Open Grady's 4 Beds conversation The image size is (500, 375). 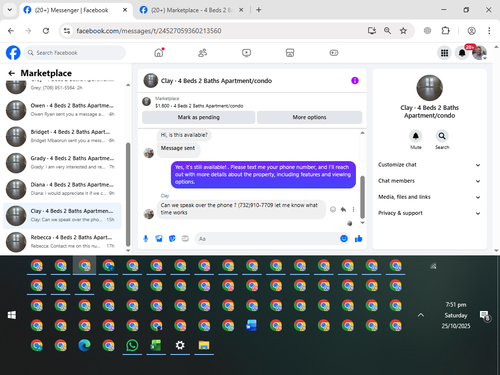(63, 162)
